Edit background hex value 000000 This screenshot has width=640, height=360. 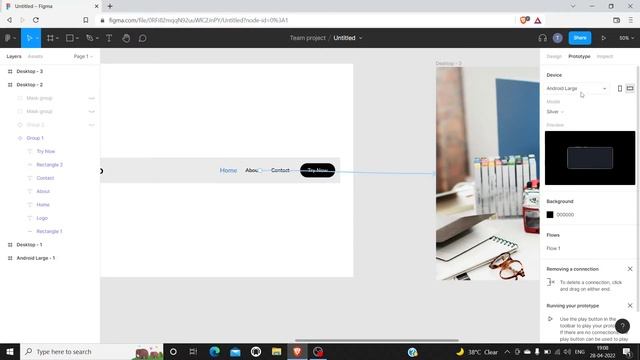click(x=565, y=215)
